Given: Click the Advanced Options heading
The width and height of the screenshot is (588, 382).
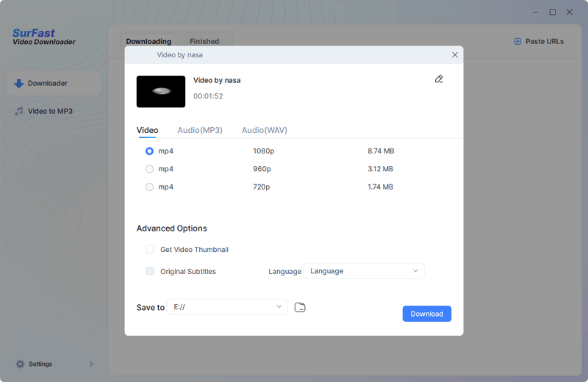Looking at the screenshot, I should pos(172,228).
